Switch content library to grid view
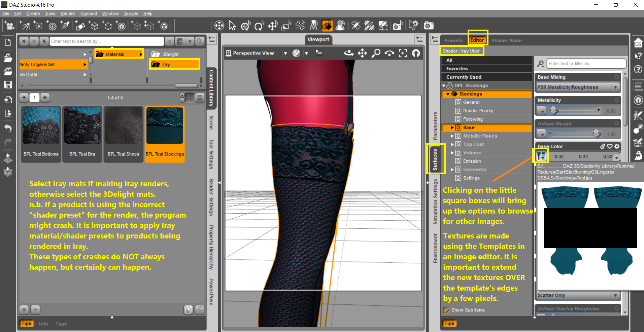The image size is (644, 332). coord(190,98)
